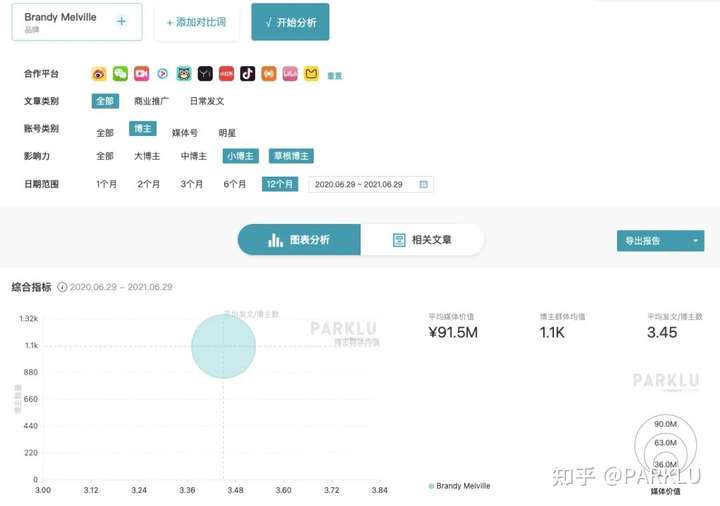
Task: Select the Weibo platform icon
Action: [99, 74]
